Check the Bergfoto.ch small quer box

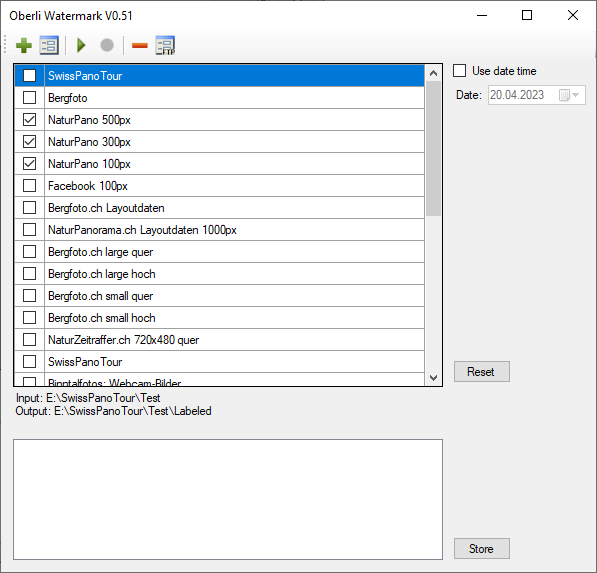tap(29, 295)
